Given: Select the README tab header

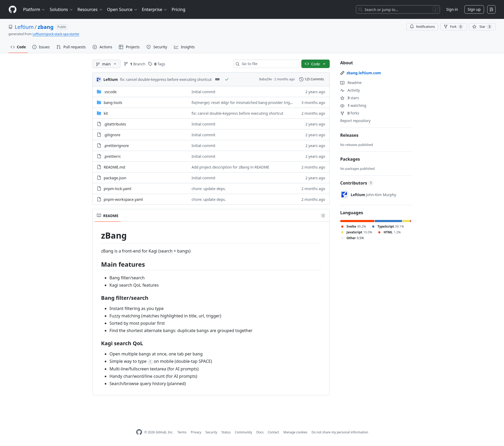Looking at the screenshot, I should click(108, 216).
